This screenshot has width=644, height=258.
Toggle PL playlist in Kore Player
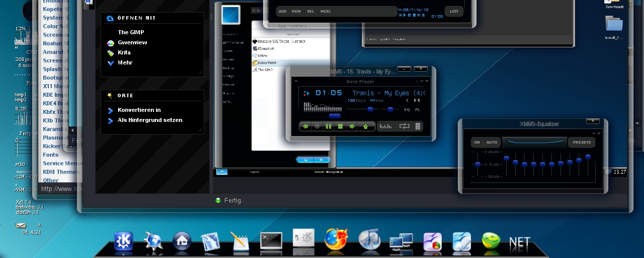(418, 109)
